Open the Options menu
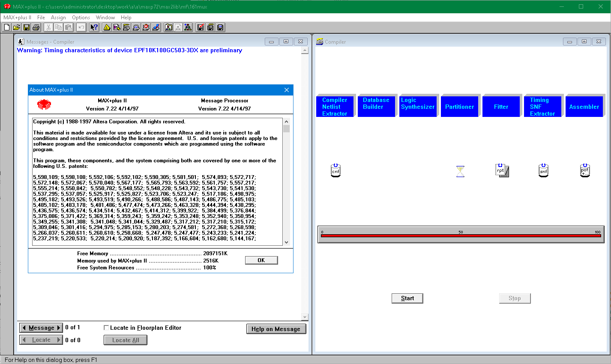611x364 pixels. coord(81,18)
